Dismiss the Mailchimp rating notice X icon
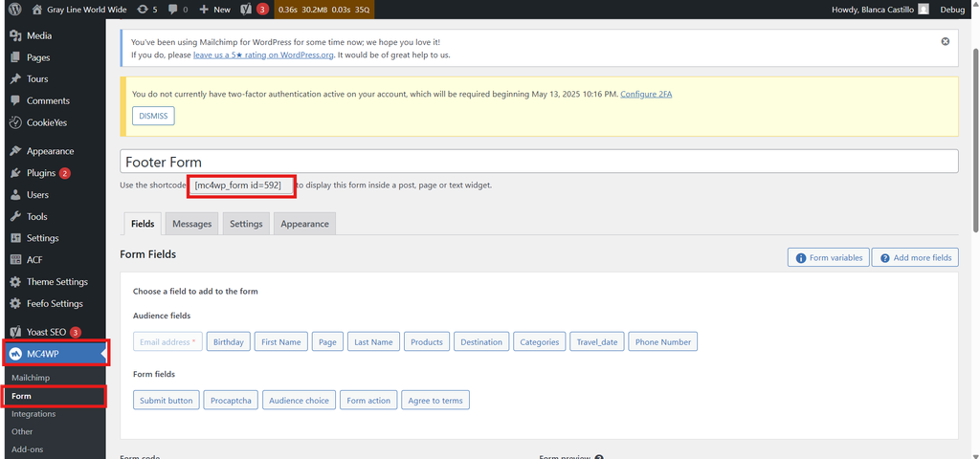Viewport: 980px width, 459px height. (x=945, y=41)
